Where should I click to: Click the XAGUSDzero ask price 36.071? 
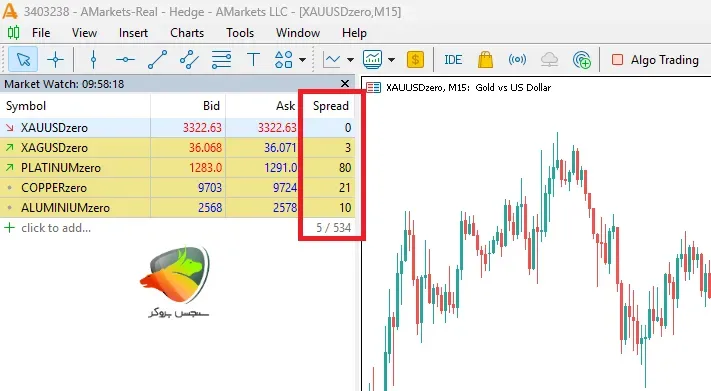[280, 148]
